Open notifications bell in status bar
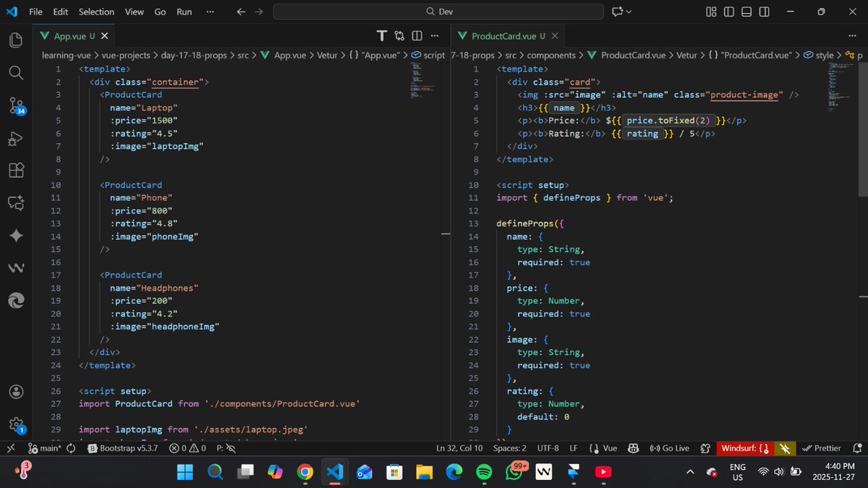The height and width of the screenshot is (488, 868). tap(857, 448)
